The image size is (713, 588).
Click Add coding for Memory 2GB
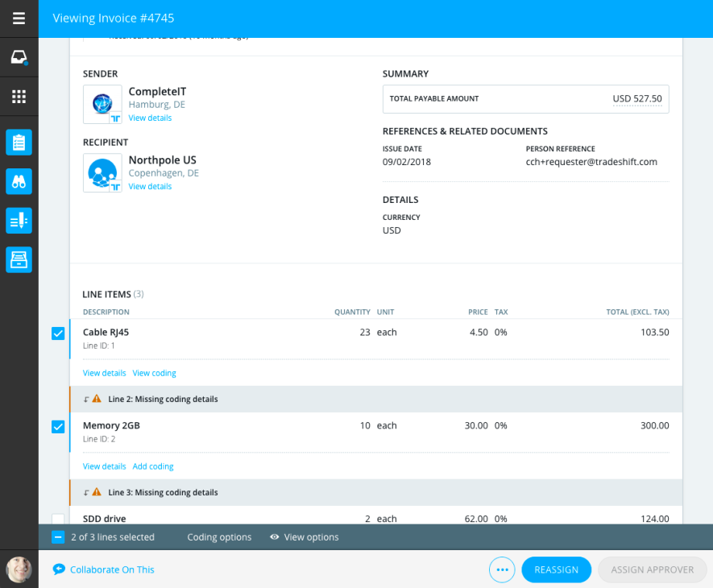tap(153, 466)
